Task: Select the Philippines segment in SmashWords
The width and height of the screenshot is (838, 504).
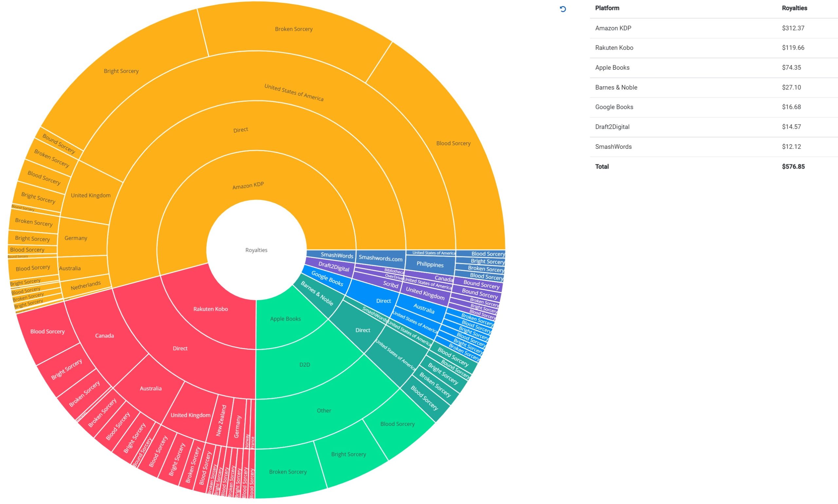Action: (x=430, y=265)
